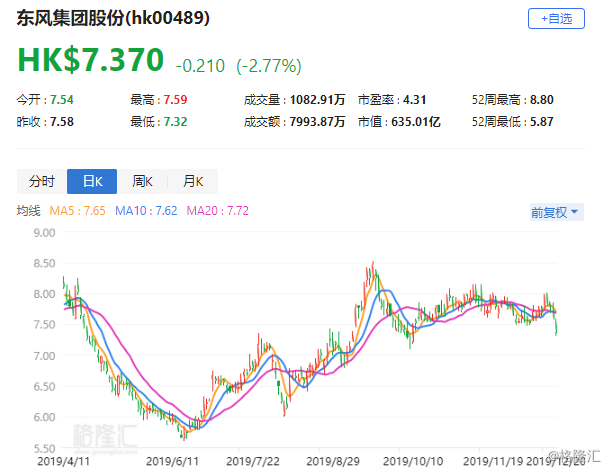Click the 7.00 price axis label

click(x=44, y=356)
